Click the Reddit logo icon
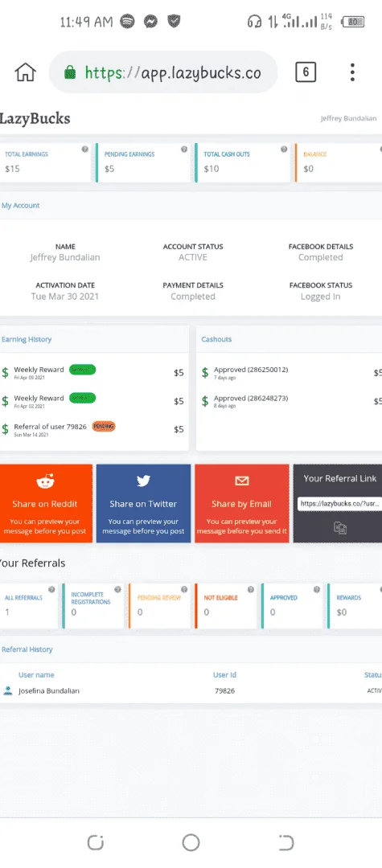The image size is (382, 868). (x=45, y=481)
